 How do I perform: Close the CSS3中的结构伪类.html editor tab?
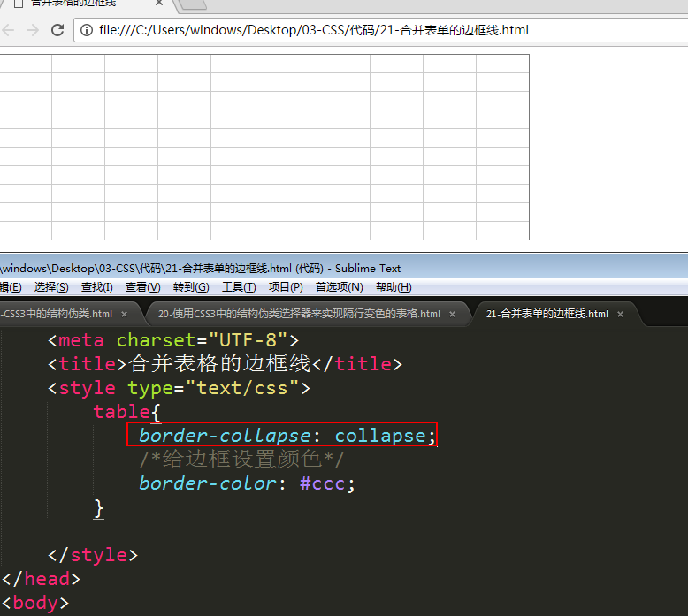(x=125, y=314)
